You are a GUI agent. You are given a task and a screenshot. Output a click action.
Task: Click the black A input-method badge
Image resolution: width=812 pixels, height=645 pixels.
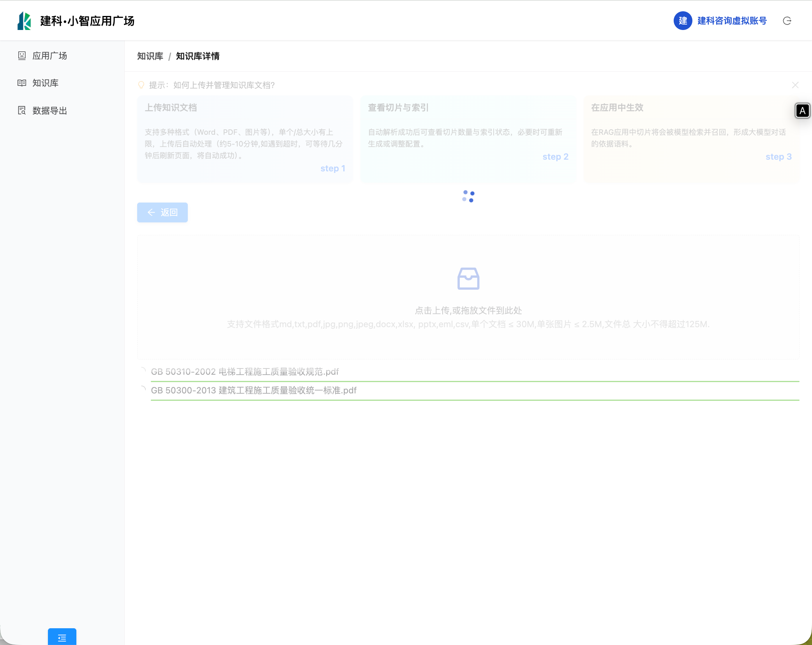(802, 111)
